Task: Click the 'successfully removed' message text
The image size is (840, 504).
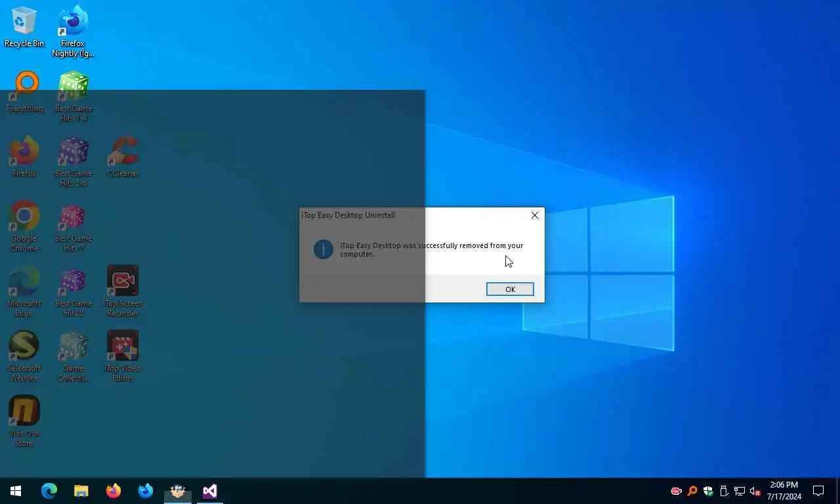Action: 431,249
